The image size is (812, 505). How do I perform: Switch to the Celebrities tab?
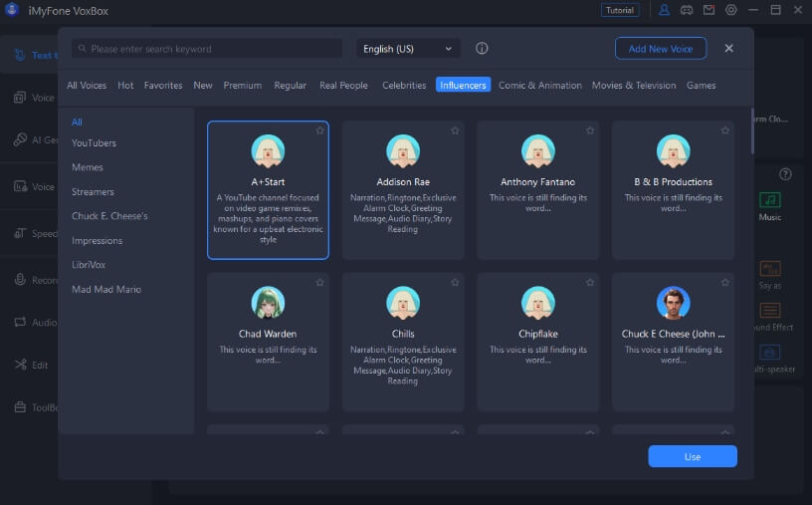coord(404,85)
